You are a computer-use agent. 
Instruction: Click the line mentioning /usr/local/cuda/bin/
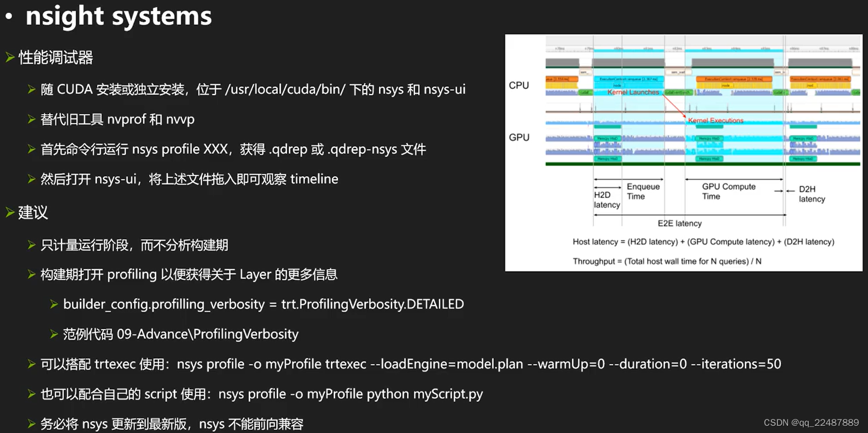click(x=253, y=90)
